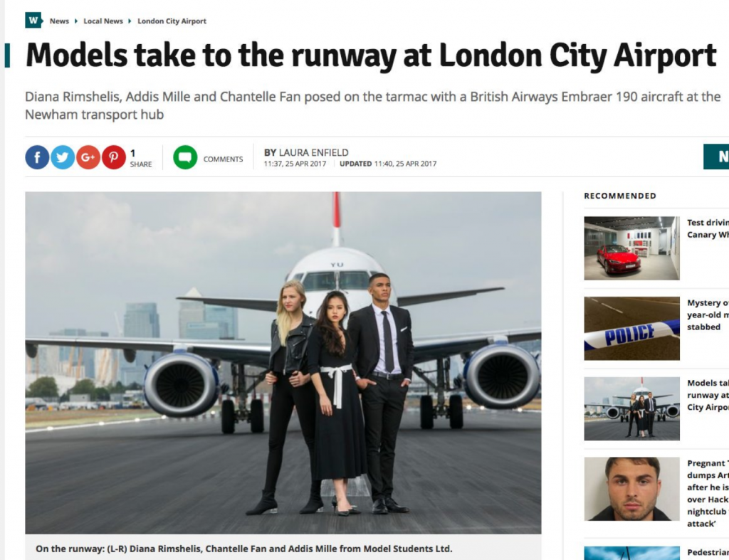
Task: Pin the article with the Pinterest icon
Action: [113, 157]
